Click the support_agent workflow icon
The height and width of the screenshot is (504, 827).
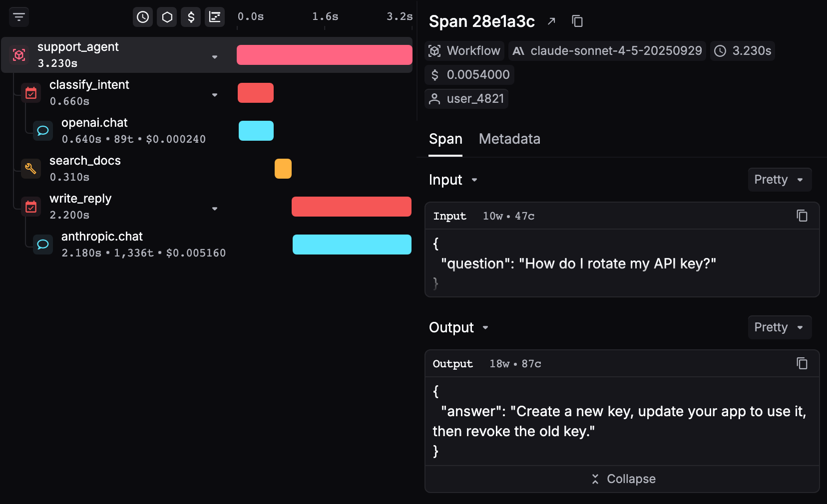click(x=19, y=55)
